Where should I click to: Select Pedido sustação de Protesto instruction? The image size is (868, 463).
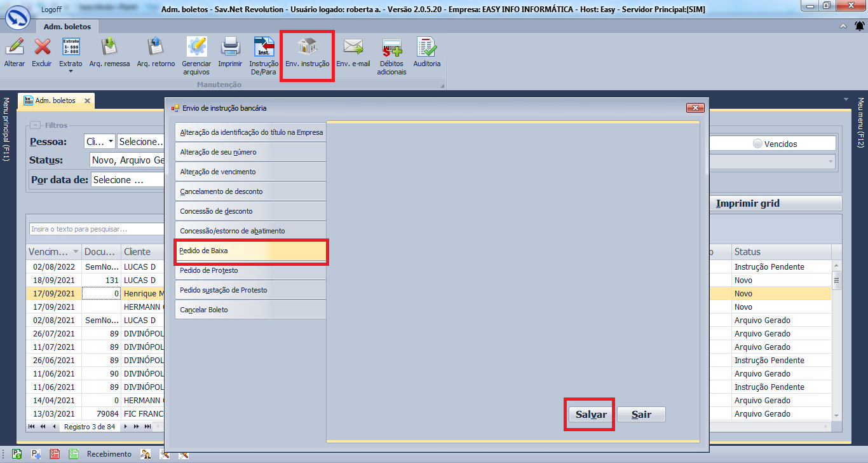[250, 290]
